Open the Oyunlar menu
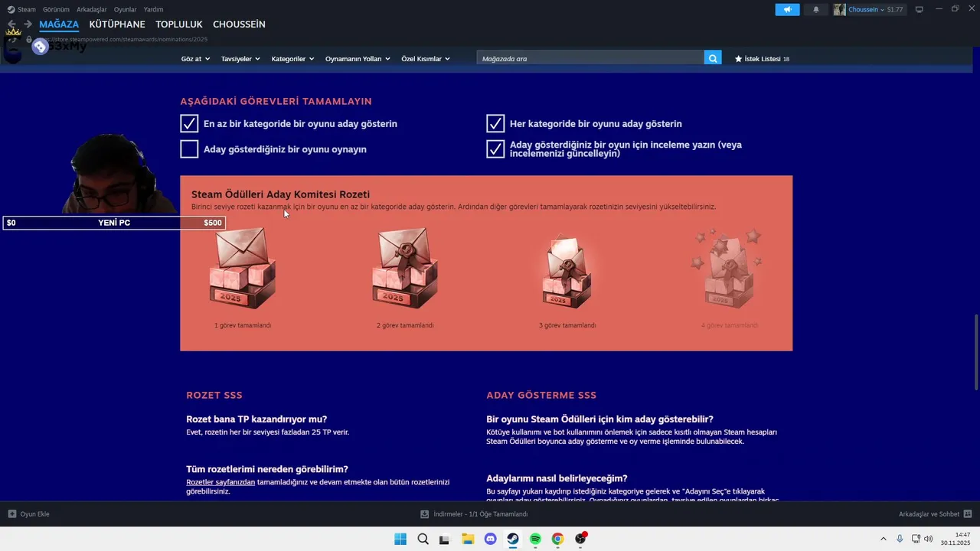 [x=125, y=9]
